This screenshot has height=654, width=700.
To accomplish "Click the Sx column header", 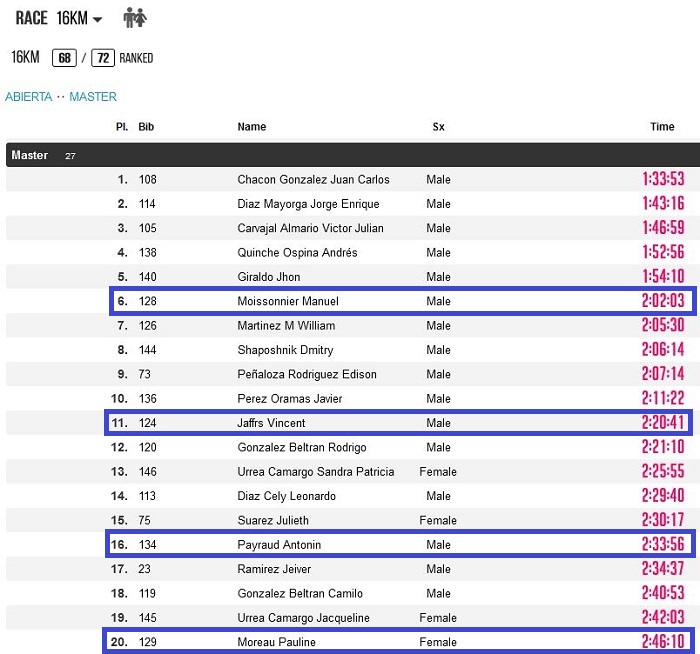I will (x=438, y=127).
